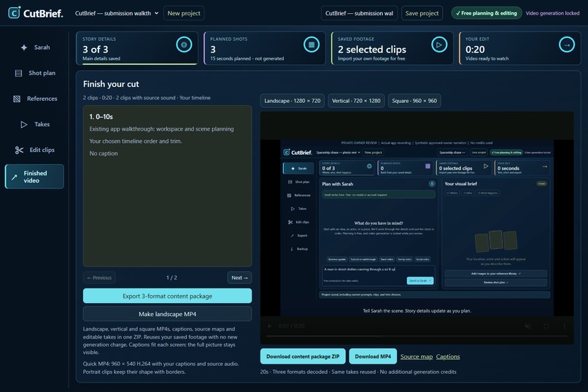Select the Square 960 × 960 format
This screenshot has width=588, height=392.
pos(414,101)
